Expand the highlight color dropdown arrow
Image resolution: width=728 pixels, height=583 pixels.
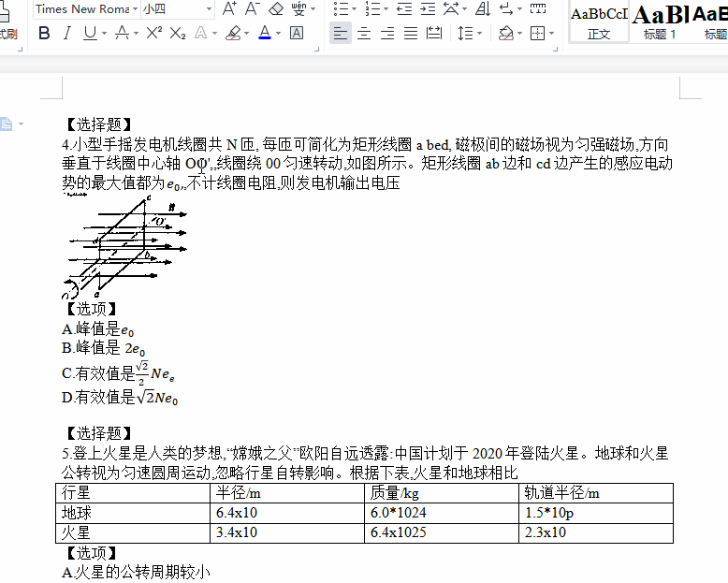coord(246,34)
